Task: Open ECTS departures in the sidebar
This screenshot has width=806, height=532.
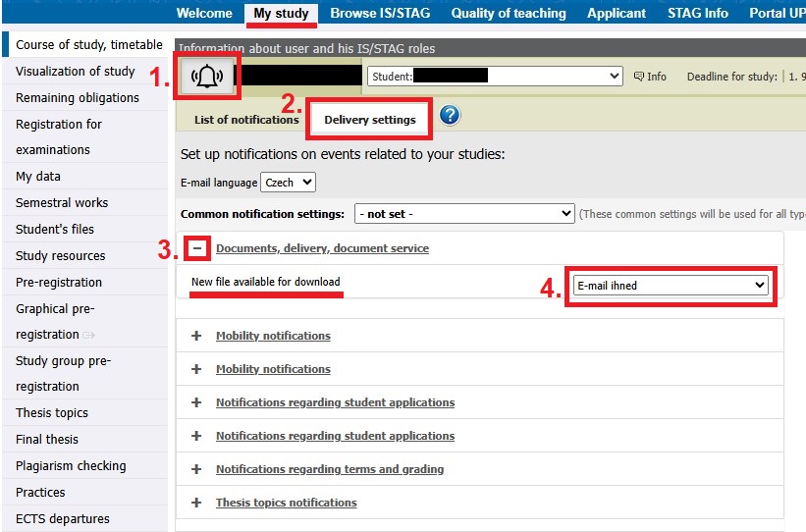Action: [63, 518]
